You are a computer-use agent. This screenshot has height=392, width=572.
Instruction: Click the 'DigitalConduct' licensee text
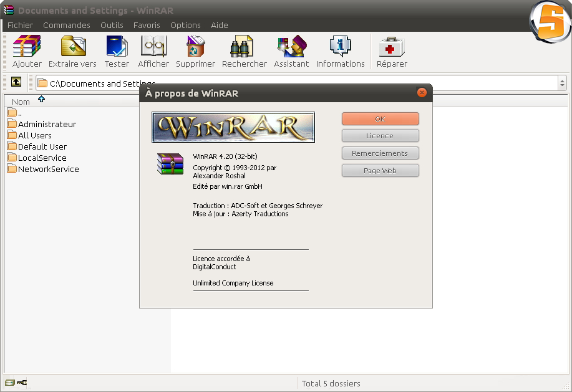[x=214, y=267]
